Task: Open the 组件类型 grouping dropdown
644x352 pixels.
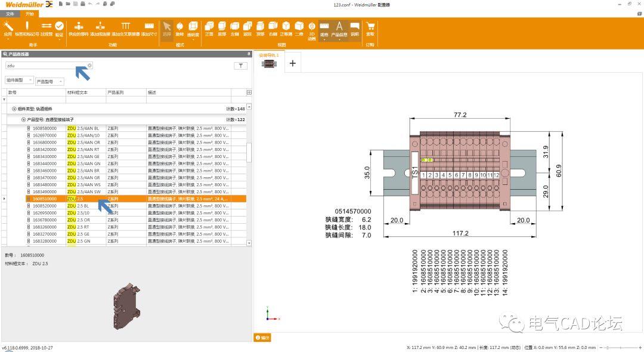Action: coord(19,80)
